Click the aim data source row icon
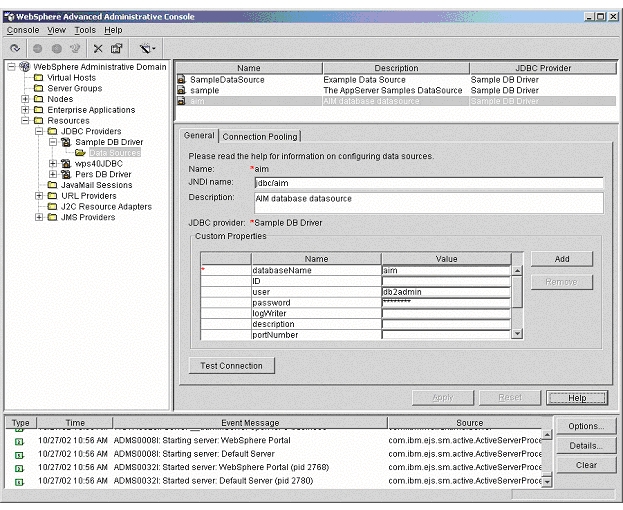623x510 pixels. (x=181, y=101)
